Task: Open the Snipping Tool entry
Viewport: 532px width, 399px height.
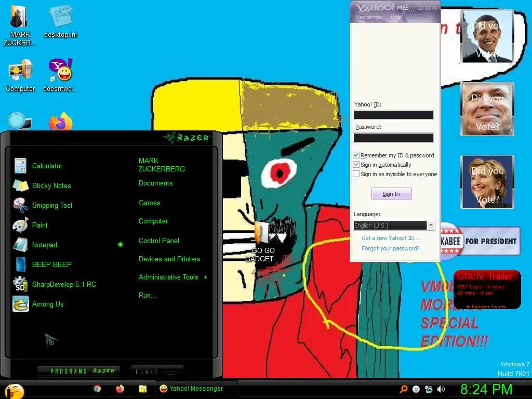Action: click(x=43, y=205)
